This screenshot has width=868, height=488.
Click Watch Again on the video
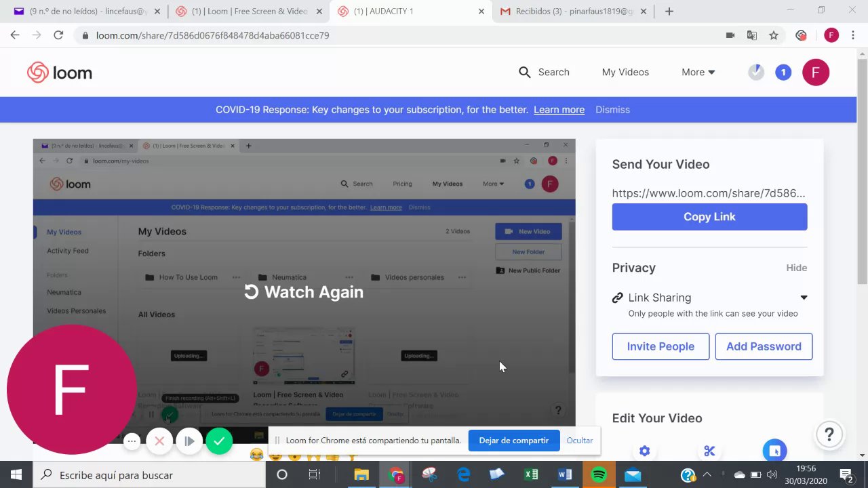coord(304,292)
